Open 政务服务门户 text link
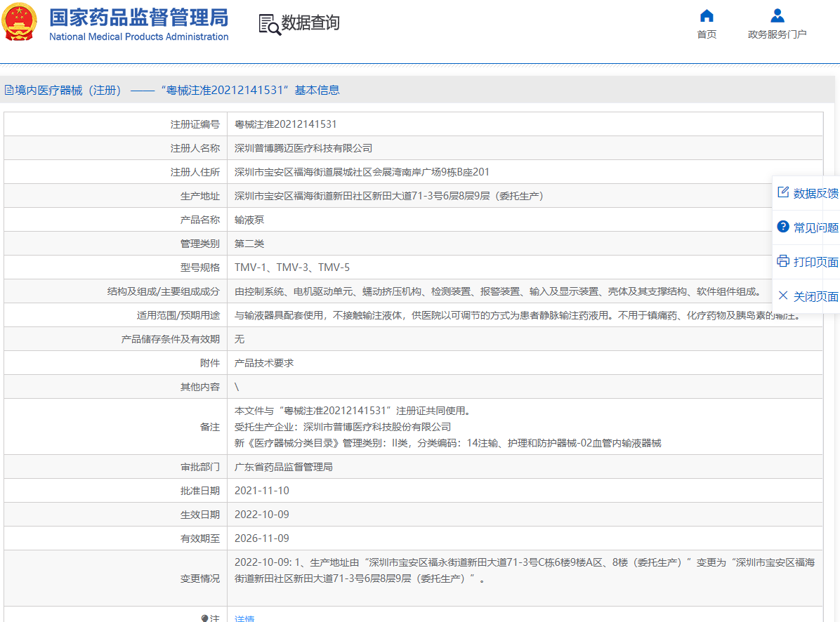 click(x=777, y=34)
